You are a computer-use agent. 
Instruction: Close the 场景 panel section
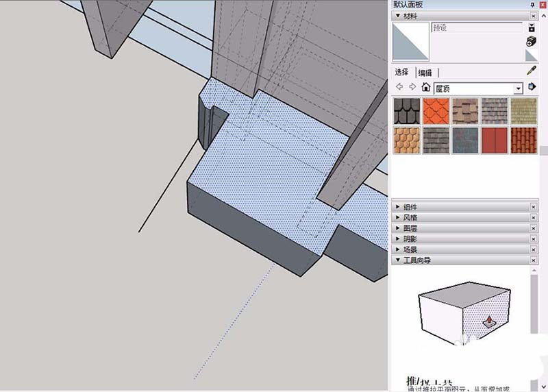534,249
